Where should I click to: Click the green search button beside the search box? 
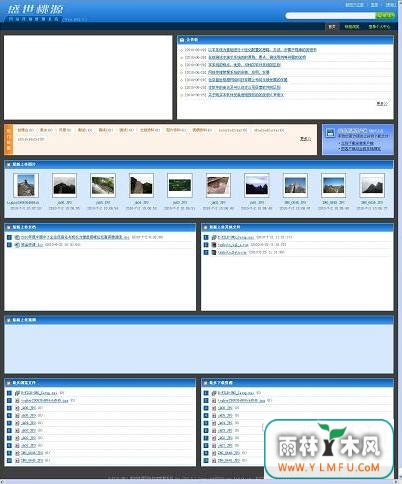[x=385, y=16]
